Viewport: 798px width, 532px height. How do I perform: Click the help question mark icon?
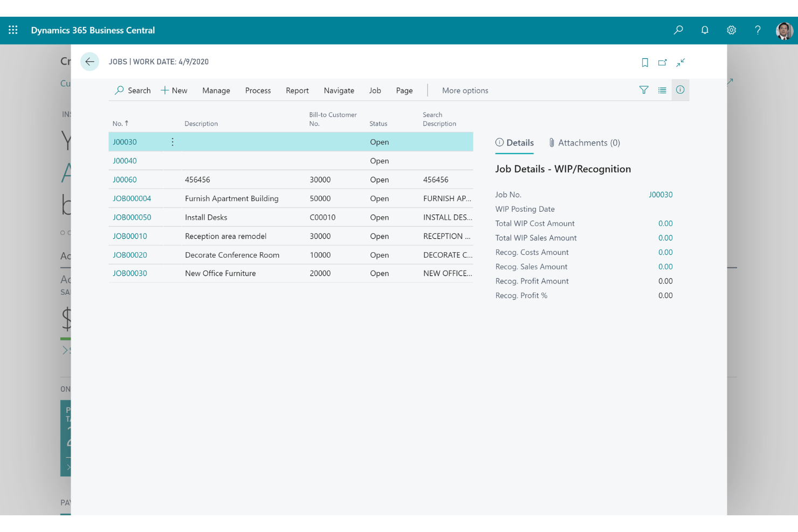click(758, 30)
